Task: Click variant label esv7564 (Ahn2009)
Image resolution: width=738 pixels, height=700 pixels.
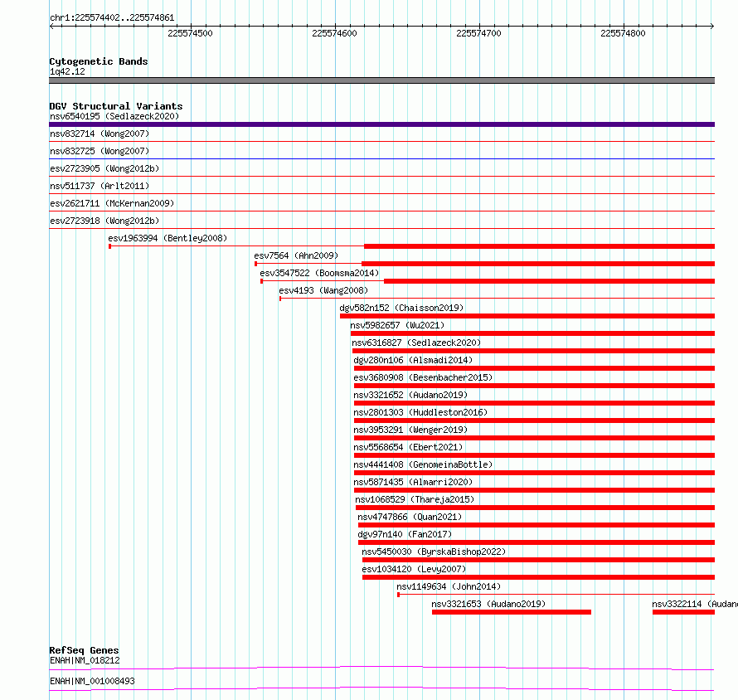Action: pos(296,255)
